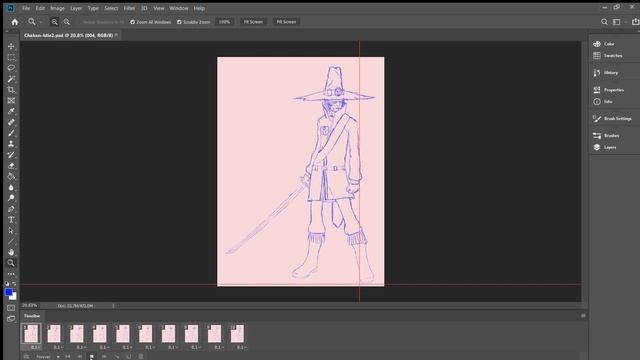Change the screen mode
The image size is (640, 360).
(11, 318)
